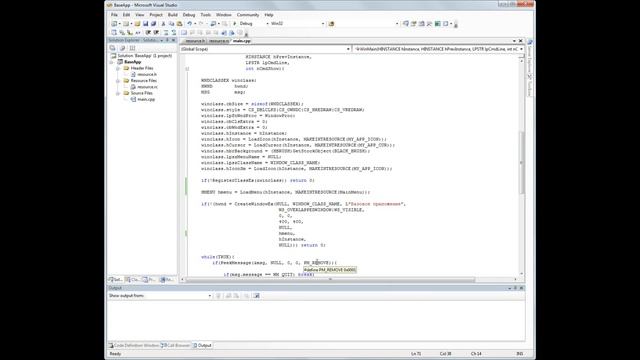Select main.cpp in Solution Explorer
Screen dimensions: 640x360
[x=146, y=99]
